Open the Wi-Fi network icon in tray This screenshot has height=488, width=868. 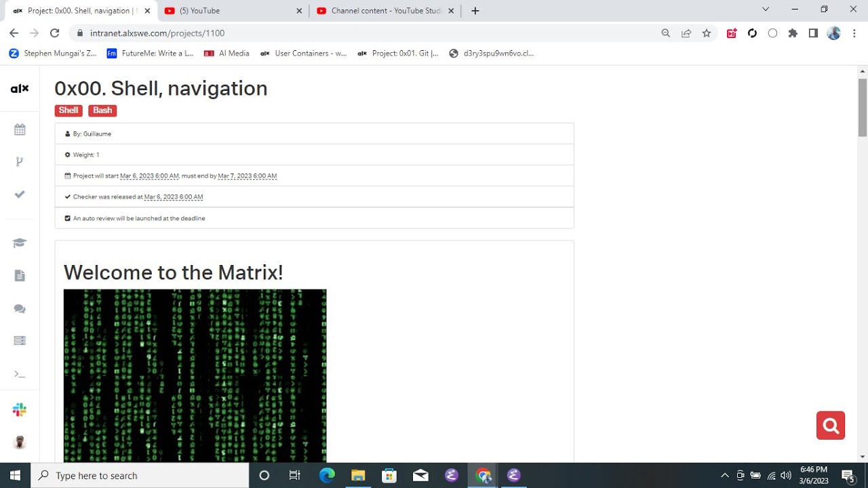(x=771, y=475)
